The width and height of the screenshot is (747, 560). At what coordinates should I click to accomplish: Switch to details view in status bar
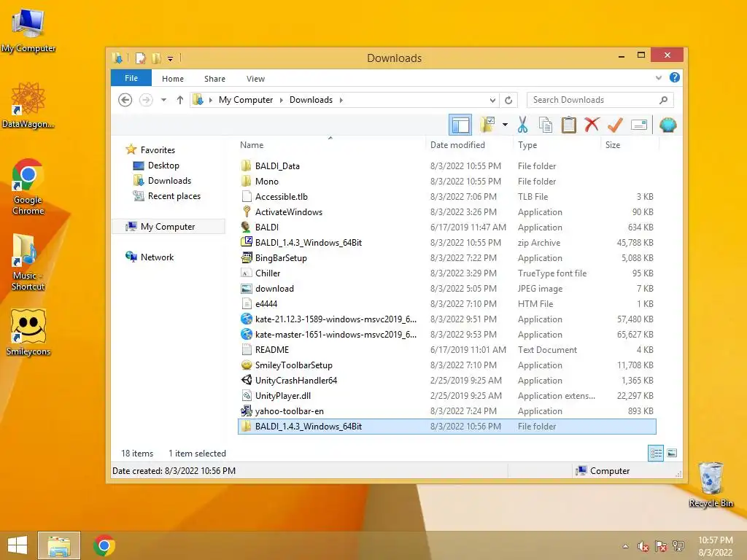click(x=656, y=453)
